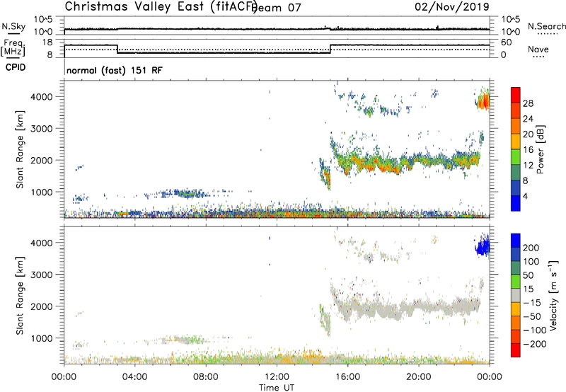Click the 'Slant Range [km]' label of velocity panel
Image resolution: width=566 pixels, height=392 pixels.
20,295
